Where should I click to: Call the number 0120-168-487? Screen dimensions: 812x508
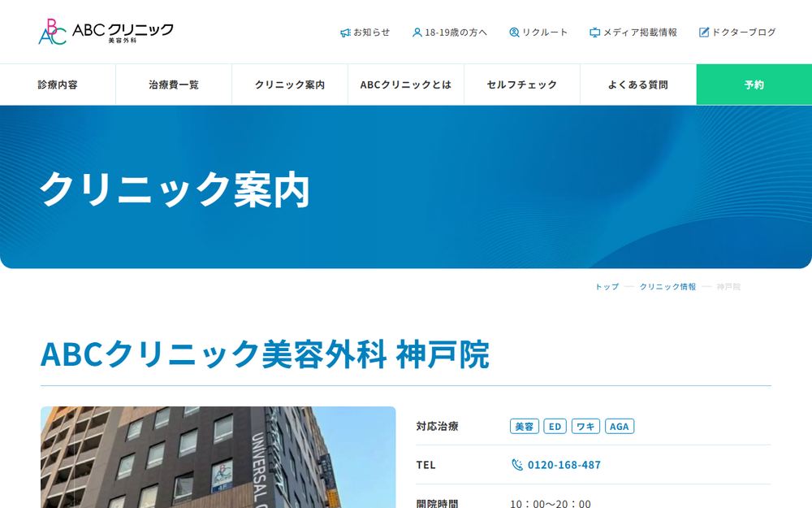pos(564,465)
